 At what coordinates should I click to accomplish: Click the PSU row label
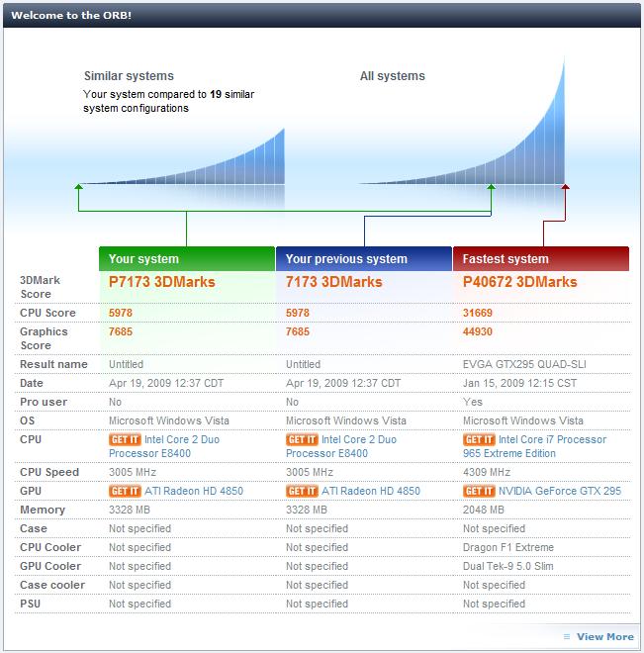pos(30,604)
